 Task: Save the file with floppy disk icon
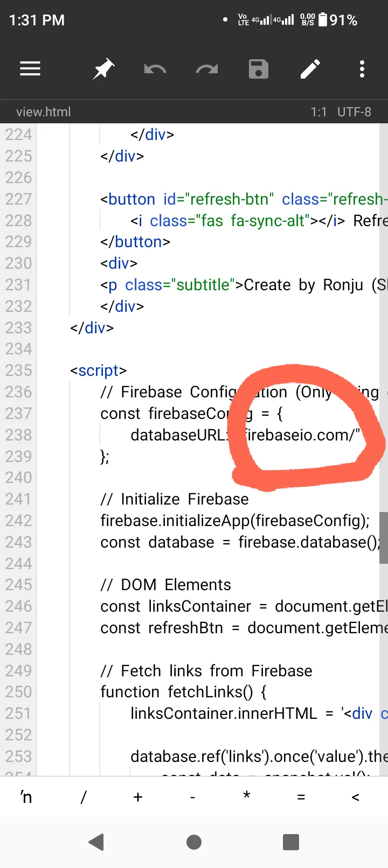(x=259, y=69)
